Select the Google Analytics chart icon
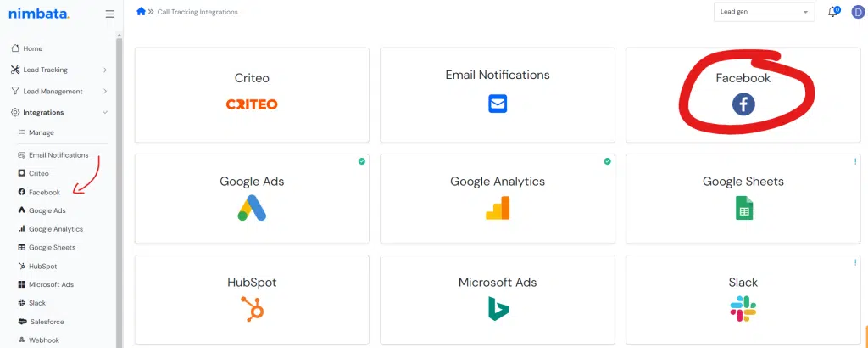The height and width of the screenshot is (348, 868). coord(498,208)
